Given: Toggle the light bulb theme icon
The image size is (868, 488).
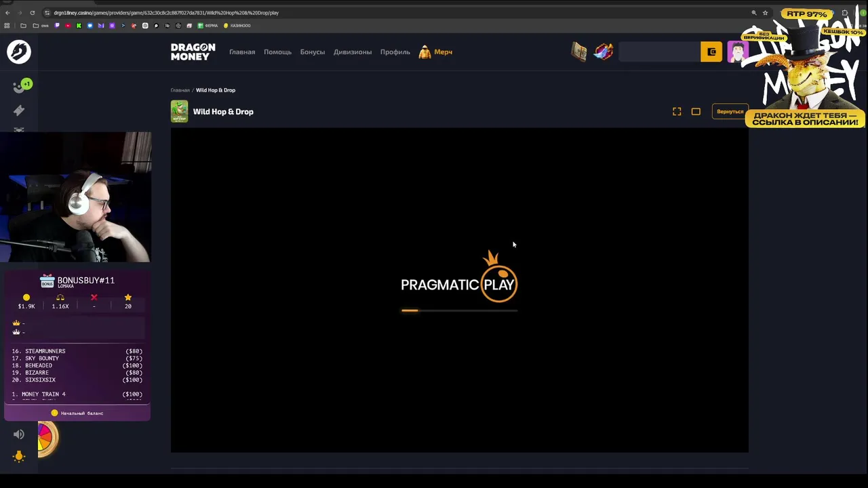Looking at the screenshot, I should [19, 456].
